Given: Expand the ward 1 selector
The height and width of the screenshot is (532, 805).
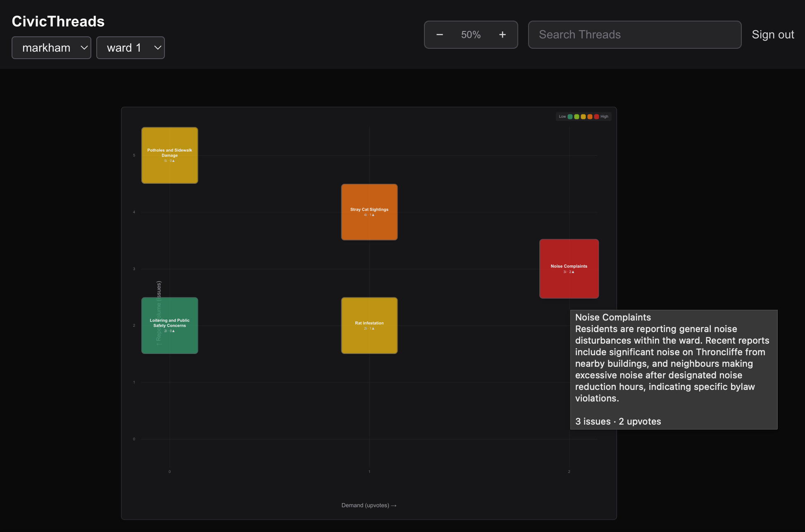Looking at the screenshot, I should (x=130, y=48).
